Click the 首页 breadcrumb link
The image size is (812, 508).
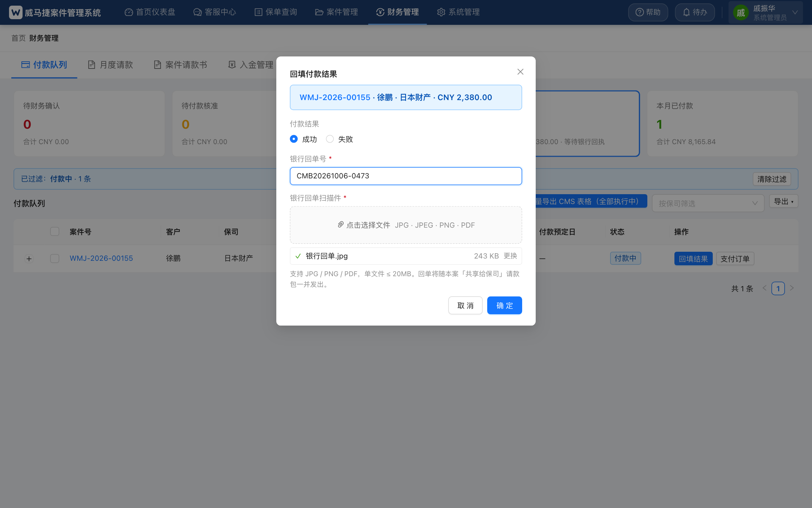(18, 38)
